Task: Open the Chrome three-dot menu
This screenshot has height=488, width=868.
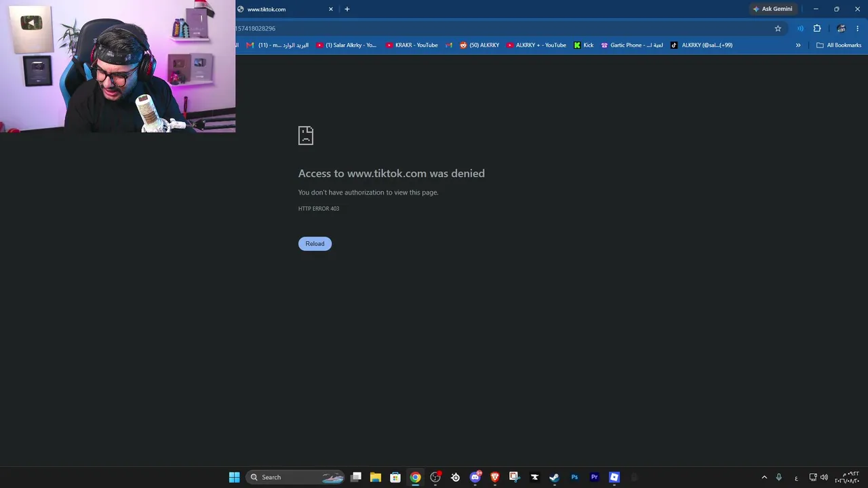Action: pos(858,28)
